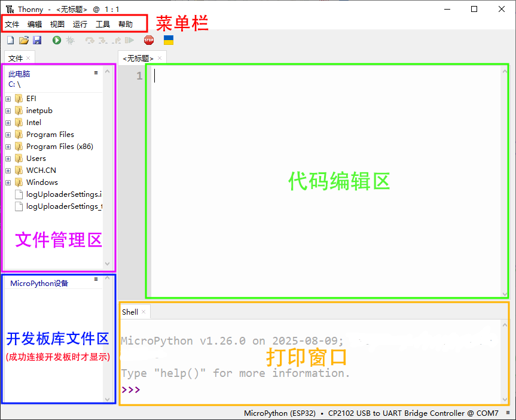Expand the WCH.CN folder
This screenshot has width=516, height=420.
pos(8,171)
